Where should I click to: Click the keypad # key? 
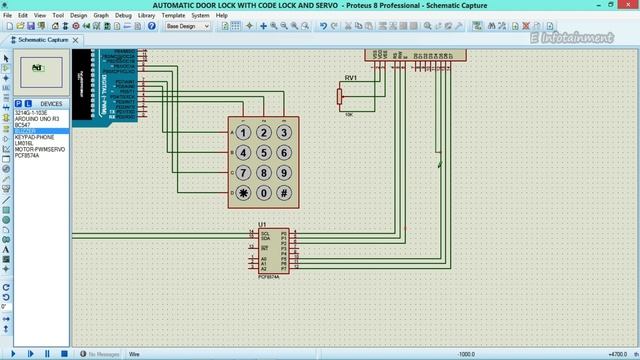tap(284, 193)
